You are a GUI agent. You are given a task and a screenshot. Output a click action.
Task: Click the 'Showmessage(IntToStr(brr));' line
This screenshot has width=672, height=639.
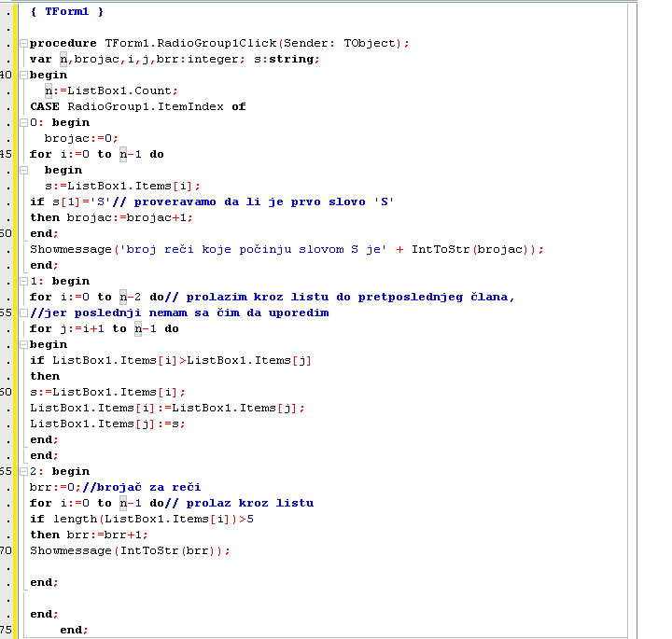click(129, 550)
